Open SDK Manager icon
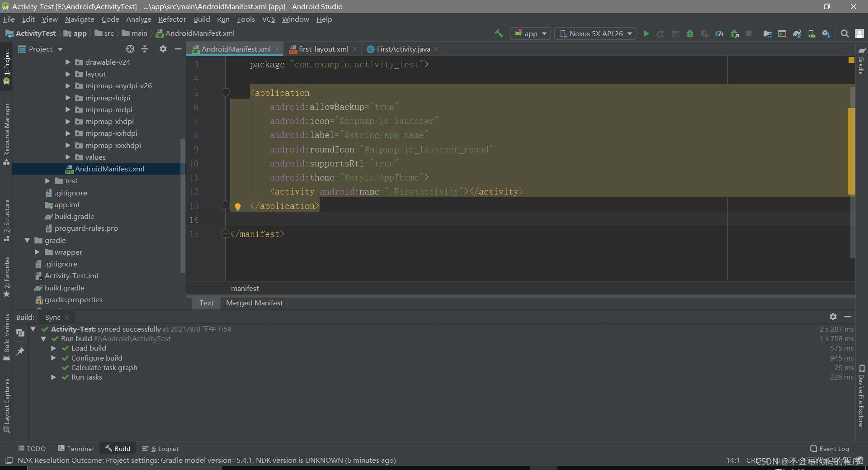This screenshot has width=868, height=470. [826, 33]
